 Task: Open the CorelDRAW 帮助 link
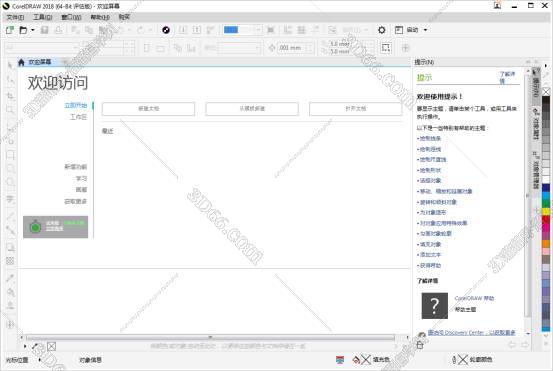tap(474, 298)
